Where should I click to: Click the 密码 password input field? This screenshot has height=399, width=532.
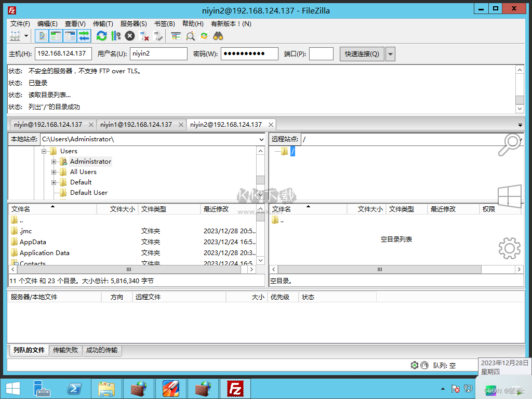point(249,54)
